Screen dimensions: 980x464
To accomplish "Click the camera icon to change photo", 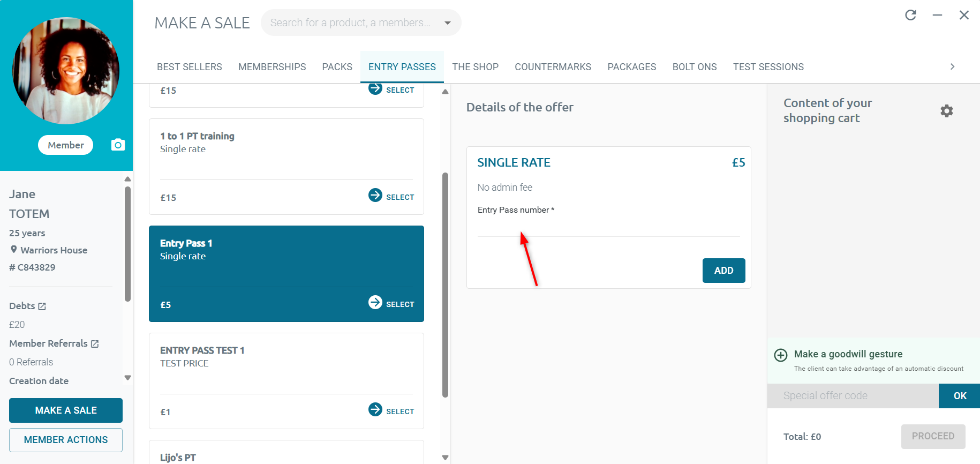I will click(x=118, y=145).
